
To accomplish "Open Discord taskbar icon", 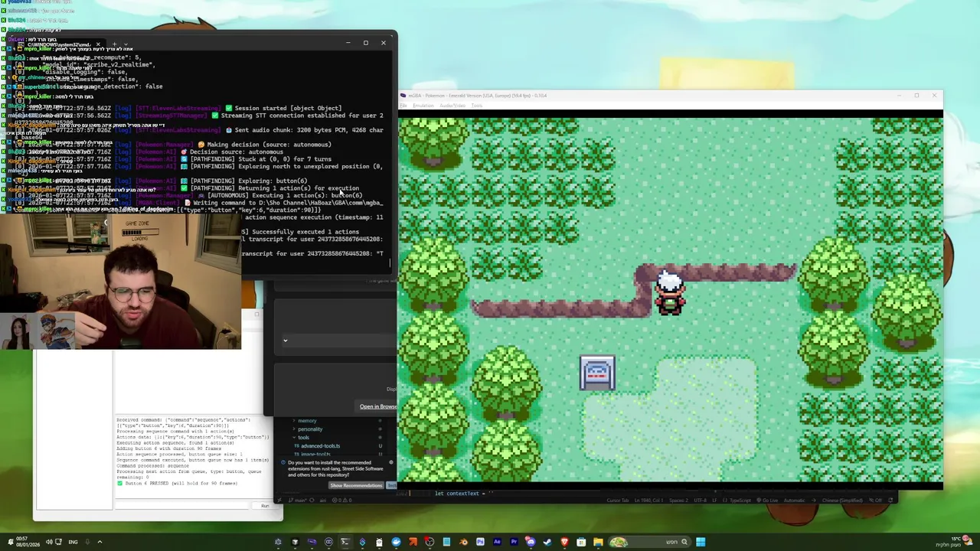I will point(530,543).
